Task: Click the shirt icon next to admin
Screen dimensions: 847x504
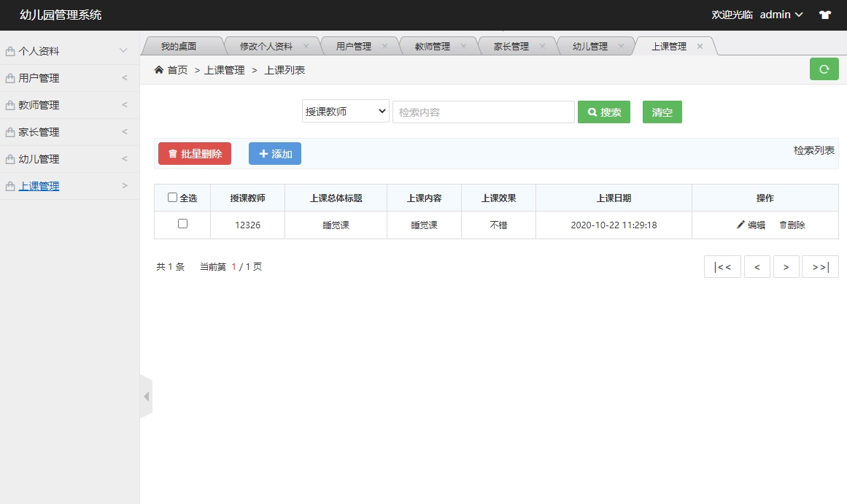Action: point(824,14)
